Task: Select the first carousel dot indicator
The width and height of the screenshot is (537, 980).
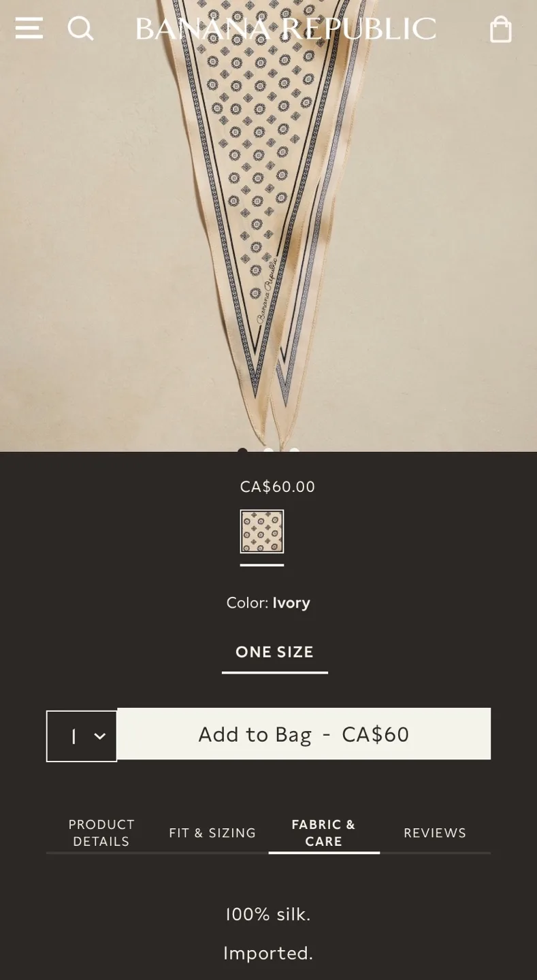Action: tap(242, 451)
